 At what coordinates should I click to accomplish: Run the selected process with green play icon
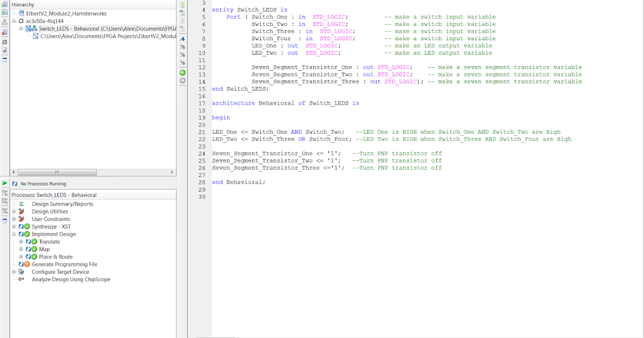[4, 183]
